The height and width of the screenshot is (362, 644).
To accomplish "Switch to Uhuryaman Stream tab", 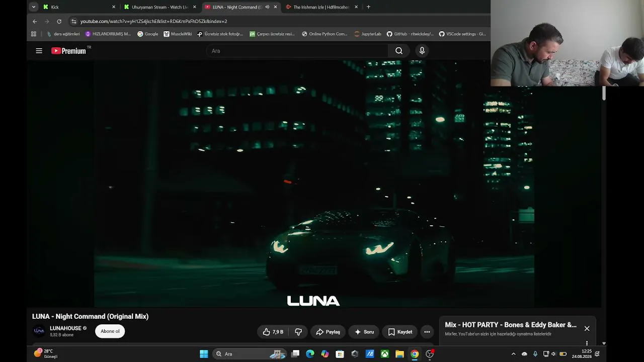I will tap(160, 7).
